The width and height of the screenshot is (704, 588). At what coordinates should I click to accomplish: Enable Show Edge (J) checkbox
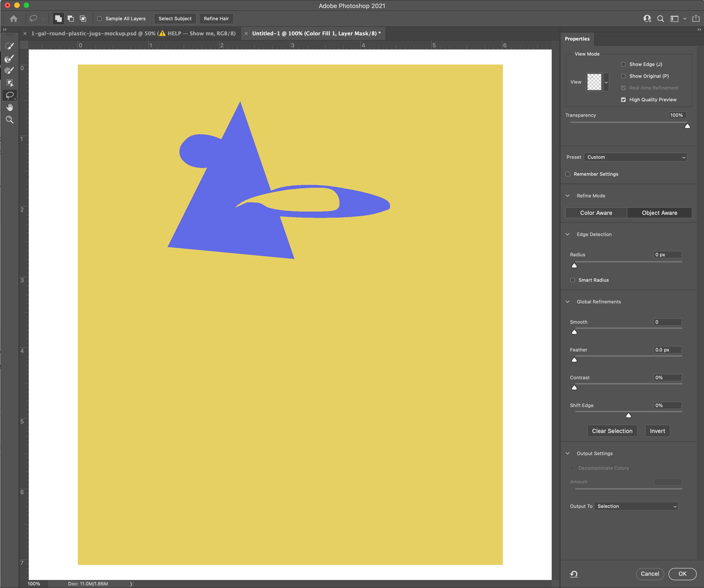pyautogui.click(x=623, y=64)
